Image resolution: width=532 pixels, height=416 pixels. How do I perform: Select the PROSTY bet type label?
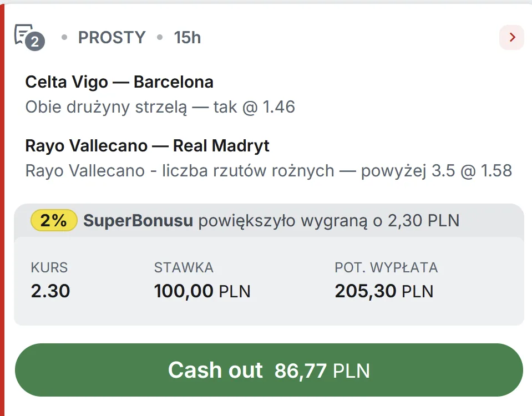click(x=111, y=37)
